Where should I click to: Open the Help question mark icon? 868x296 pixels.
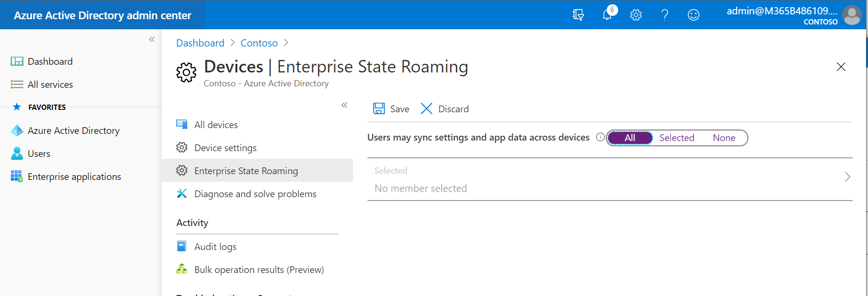click(x=665, y=15)
